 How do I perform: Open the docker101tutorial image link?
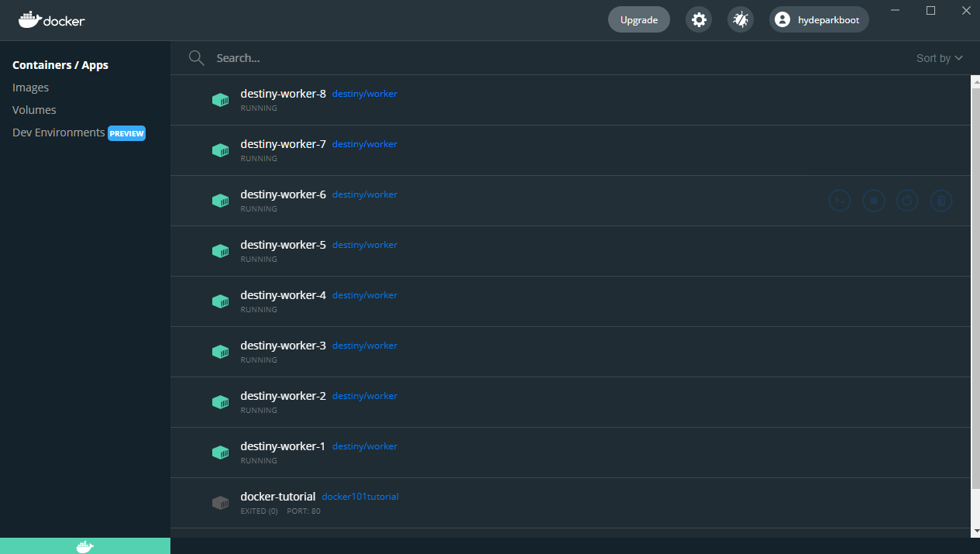(x=360, y=496)
